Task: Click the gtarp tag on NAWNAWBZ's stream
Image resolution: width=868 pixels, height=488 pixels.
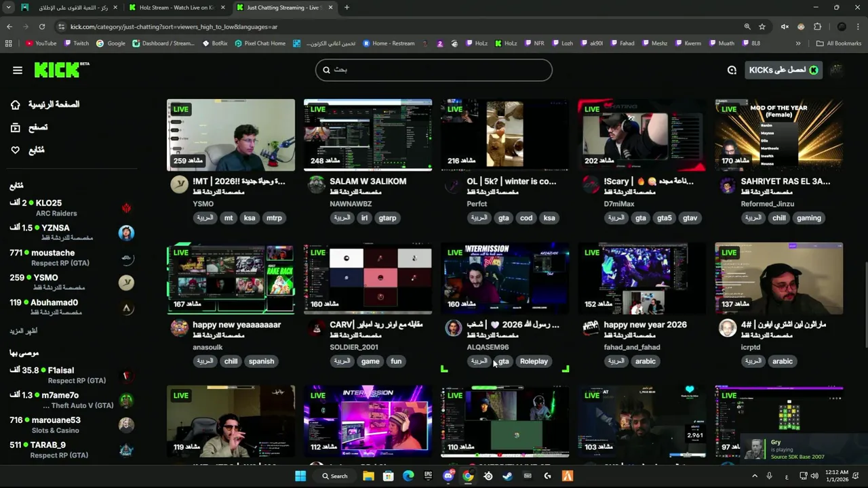Action: point(388,218)
